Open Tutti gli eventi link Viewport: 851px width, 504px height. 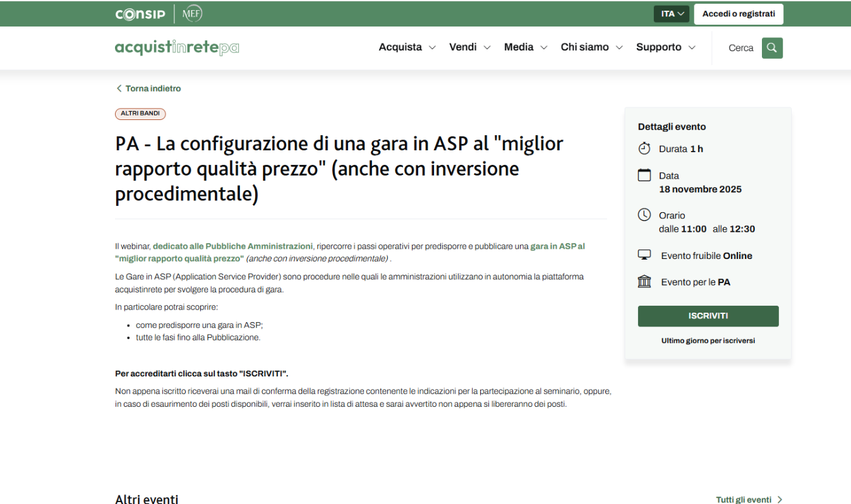[749, 500]
